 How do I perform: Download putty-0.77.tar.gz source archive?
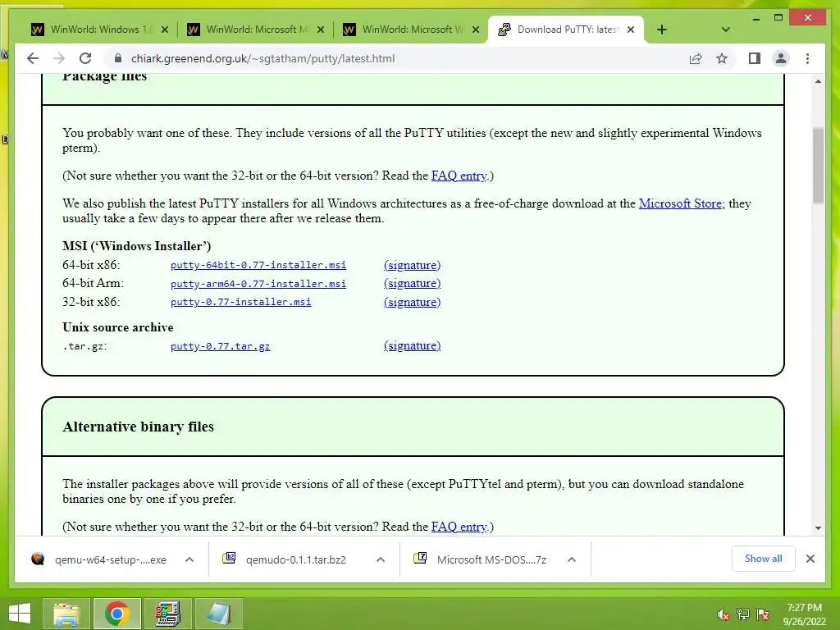pyautogui.click(x=220, y=346)
